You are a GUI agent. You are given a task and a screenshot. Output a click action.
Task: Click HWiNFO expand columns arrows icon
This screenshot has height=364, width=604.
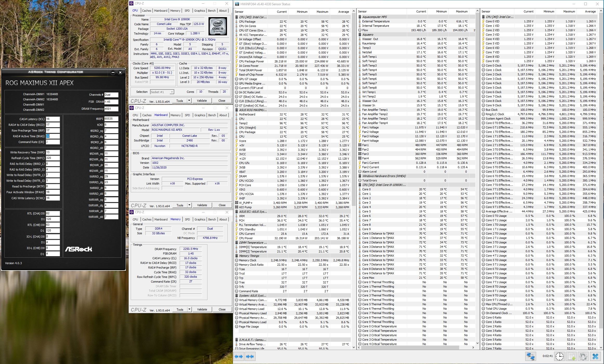click(239, 356)
